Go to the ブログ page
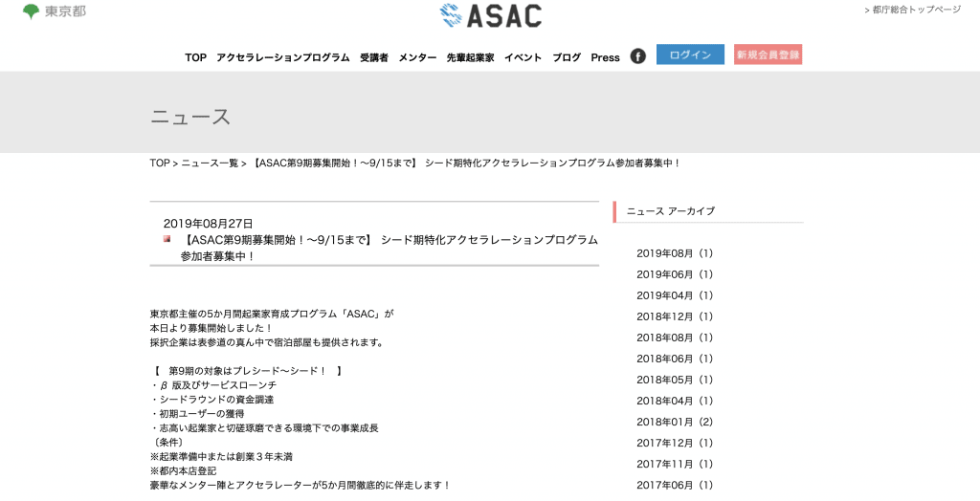Viewport: 980px width, 501px height. [567, 57]
